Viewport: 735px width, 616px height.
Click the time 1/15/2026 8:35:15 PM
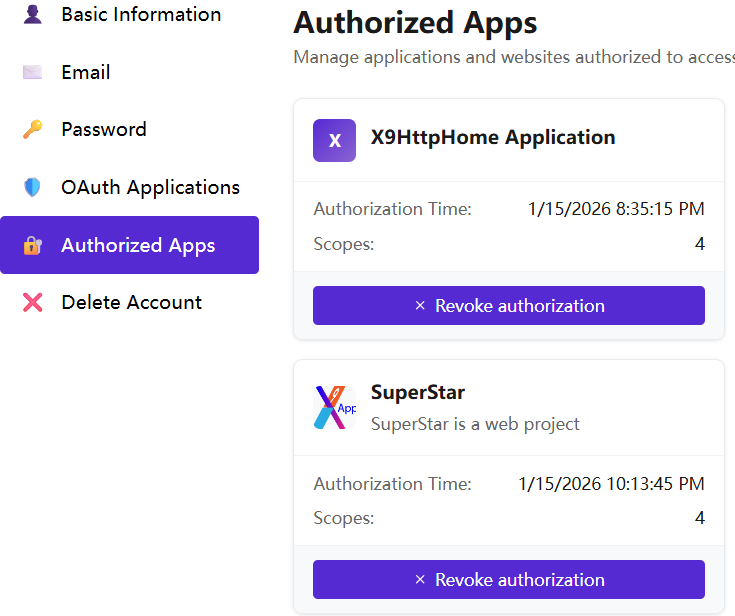[616, 209]
